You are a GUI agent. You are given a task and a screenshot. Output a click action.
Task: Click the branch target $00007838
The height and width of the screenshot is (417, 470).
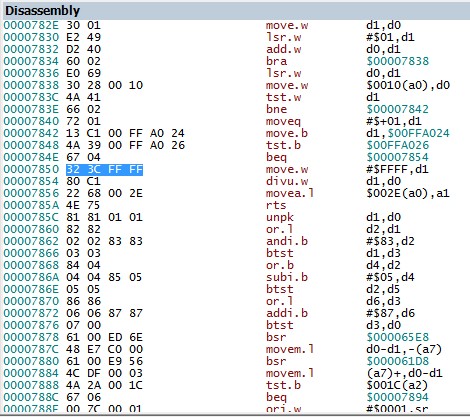click(397, 61)
